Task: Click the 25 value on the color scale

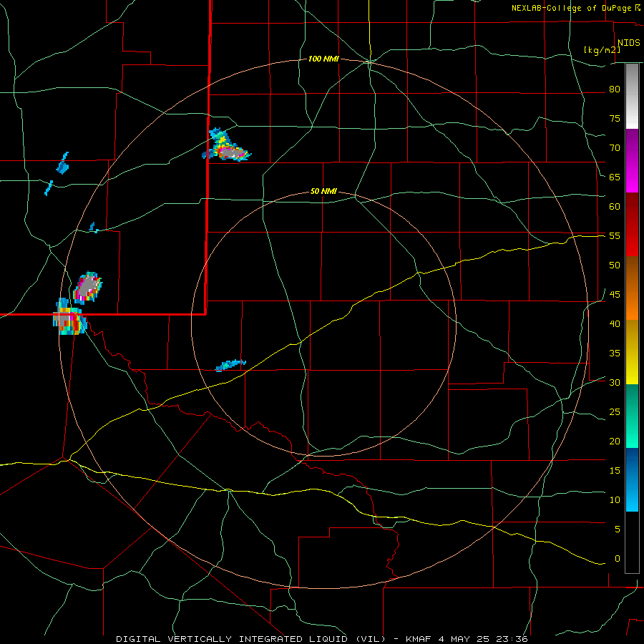Action: [x=615, y=412]
